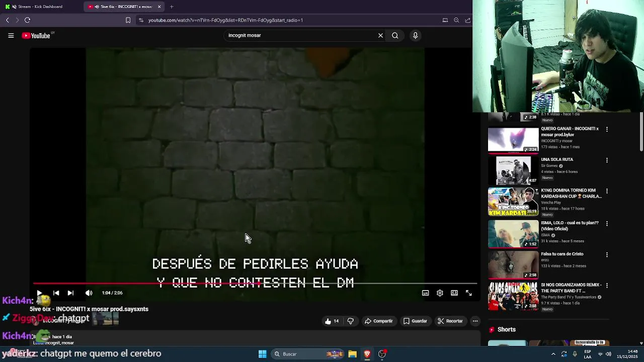Image resolution: width=644 pixels, height=362 pixels.
Task: Open options for K1NG DOMINA TORNEO video
Action: [607, 191]
